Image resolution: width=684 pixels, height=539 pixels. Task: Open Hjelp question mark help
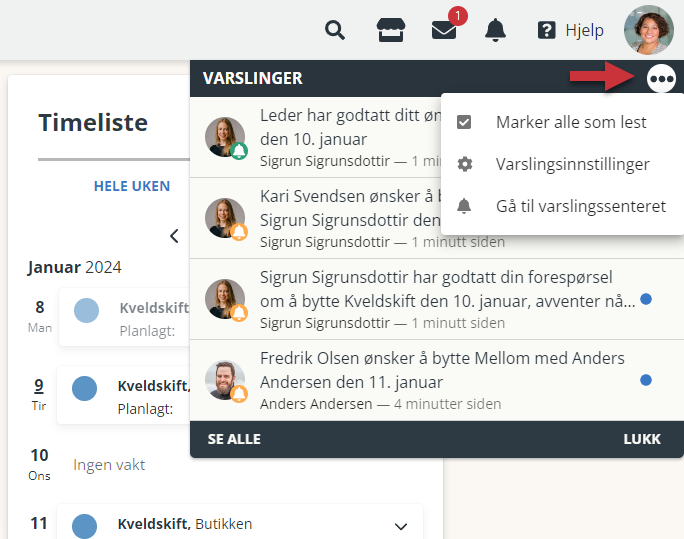coord(571,30)
